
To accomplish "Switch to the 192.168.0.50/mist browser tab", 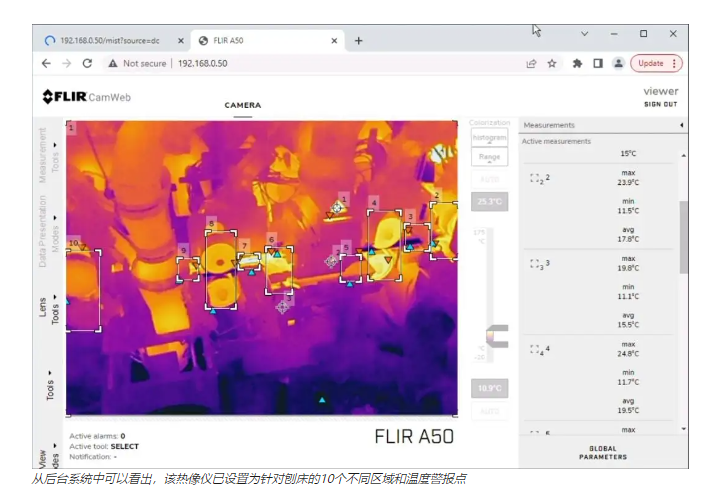I will (110, 40).
